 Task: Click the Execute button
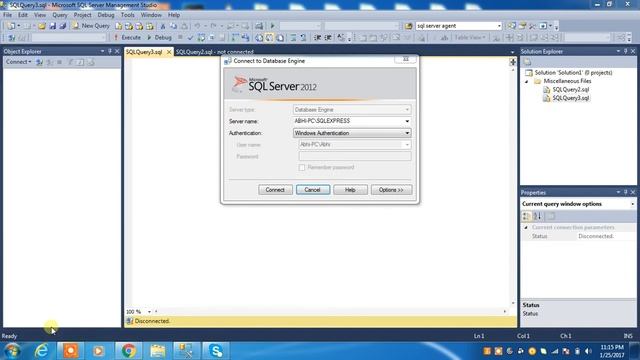point(127,38)
